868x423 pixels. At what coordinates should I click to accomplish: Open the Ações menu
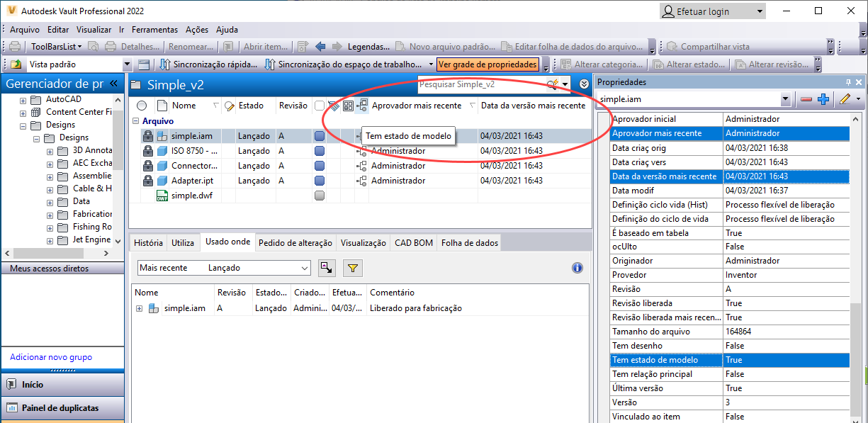click(x=197, y=30)
